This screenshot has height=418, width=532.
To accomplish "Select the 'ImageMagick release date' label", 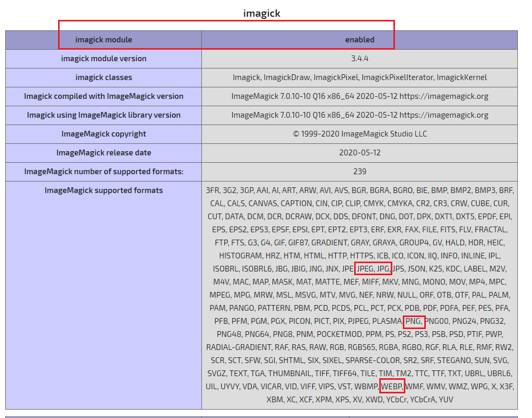I will [104, 153].
